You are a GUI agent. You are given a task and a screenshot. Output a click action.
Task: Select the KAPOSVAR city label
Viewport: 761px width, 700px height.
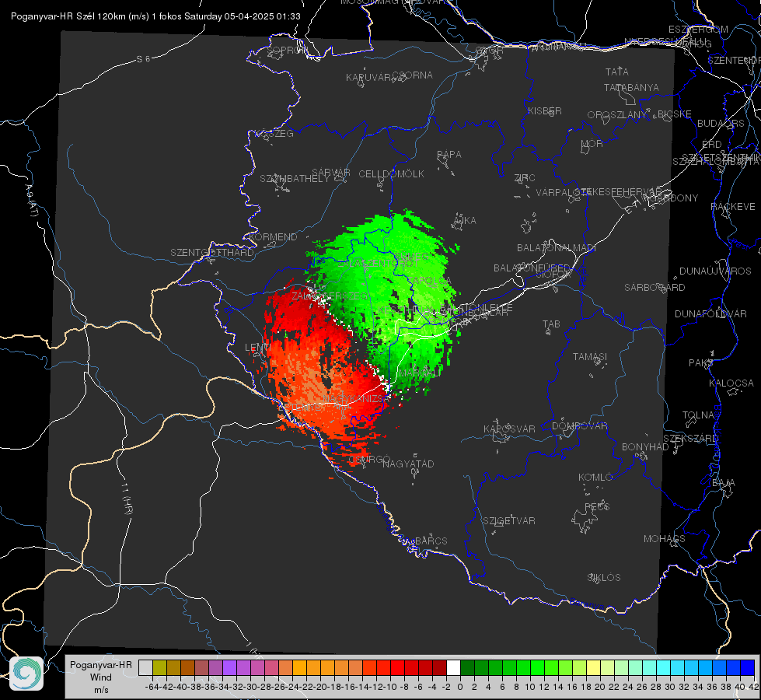pyautogui.click(x=509, y=429)
